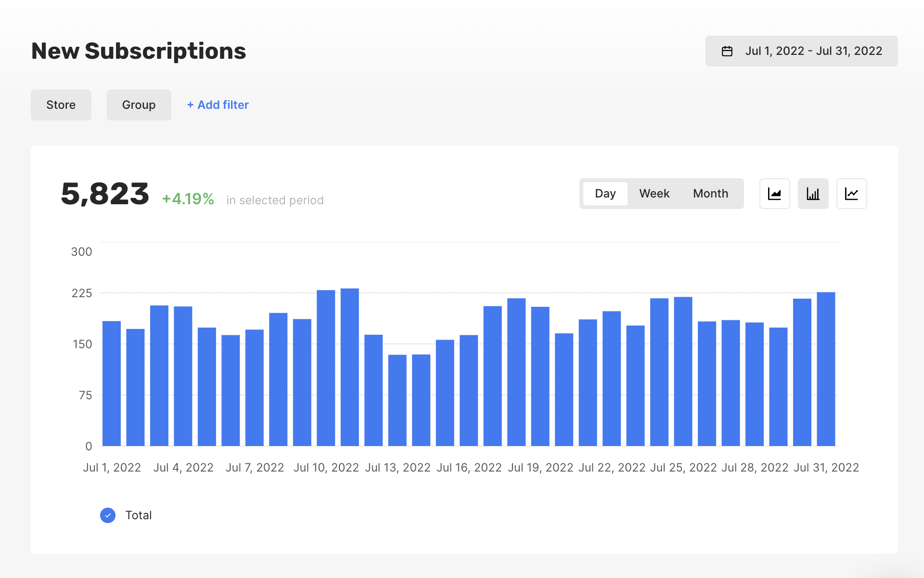Toggle the Total series checkbox
This screenshot has height=578, width=924.
(x=108, y=515)
